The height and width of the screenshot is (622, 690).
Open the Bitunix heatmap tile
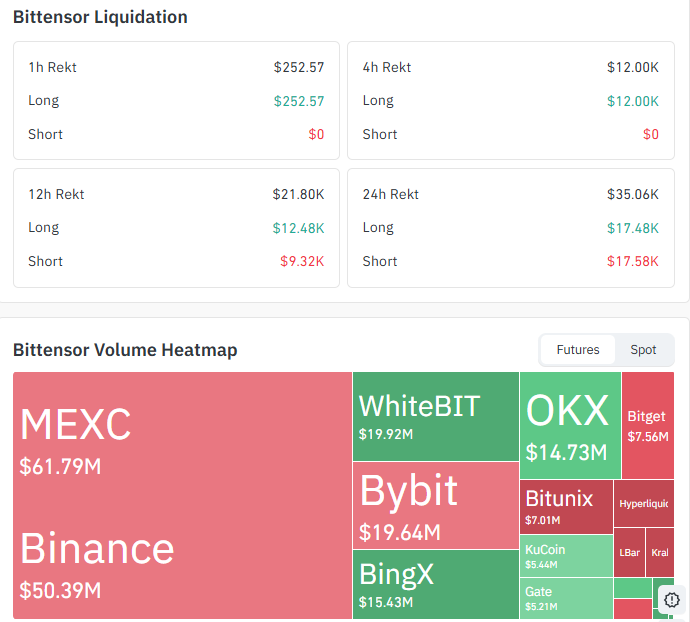coord(566,507)
